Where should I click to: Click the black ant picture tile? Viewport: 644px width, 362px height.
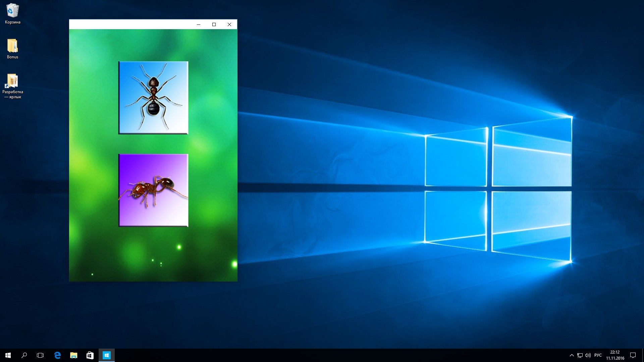pyautogui.click(x=153, y=98)
